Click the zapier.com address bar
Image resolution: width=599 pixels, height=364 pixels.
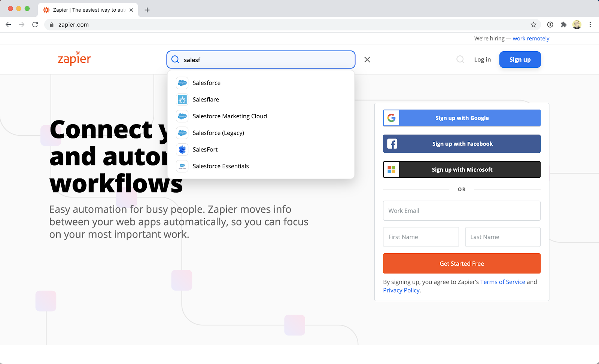[x=292, y=25]
